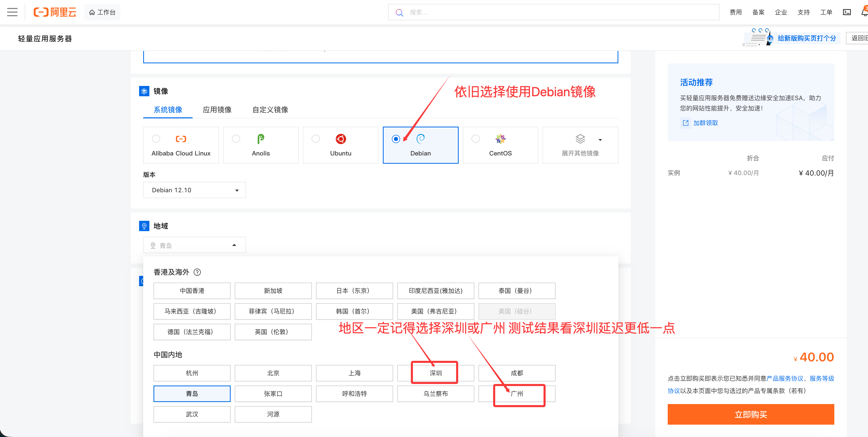Select the 深圳 region option
Viewport: 868px width, 437px height.
click(x=435, y=373)
